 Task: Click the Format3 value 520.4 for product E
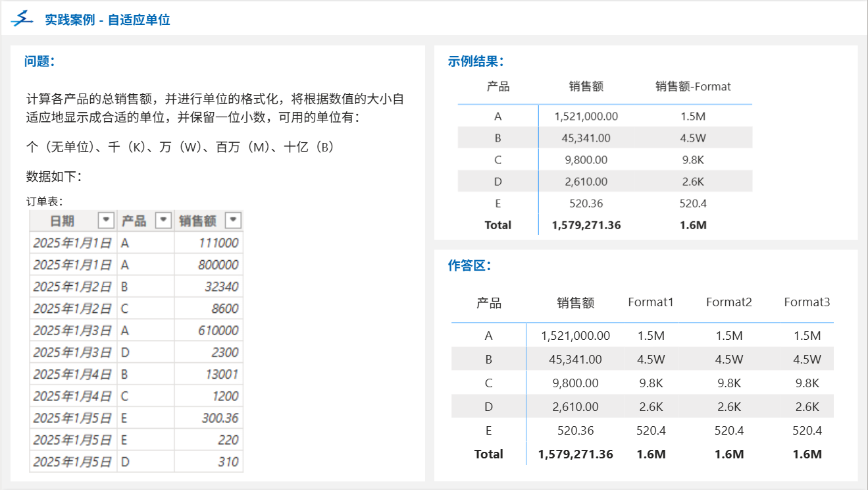click(x=807, y=430)
